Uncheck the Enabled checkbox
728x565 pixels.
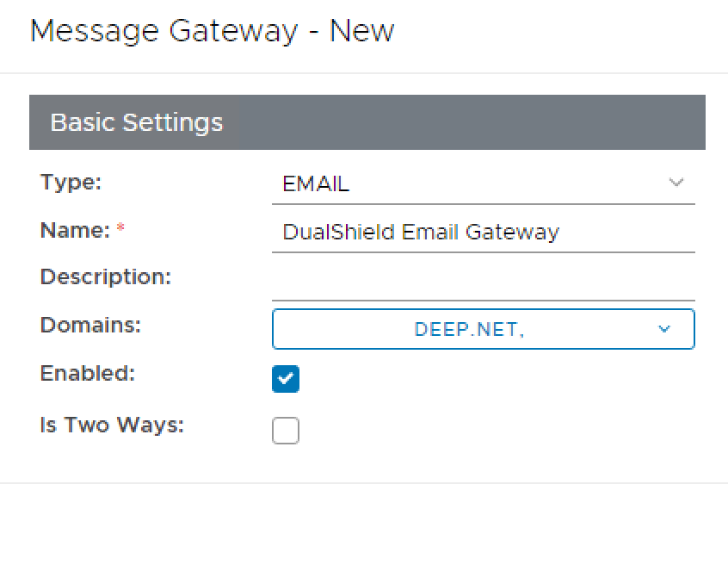(x=286, y=378)
